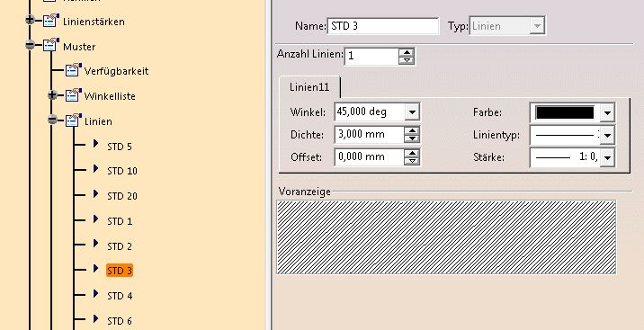
Task: Click the Verfügbarkeit label
Action: [x=116, y=71]
